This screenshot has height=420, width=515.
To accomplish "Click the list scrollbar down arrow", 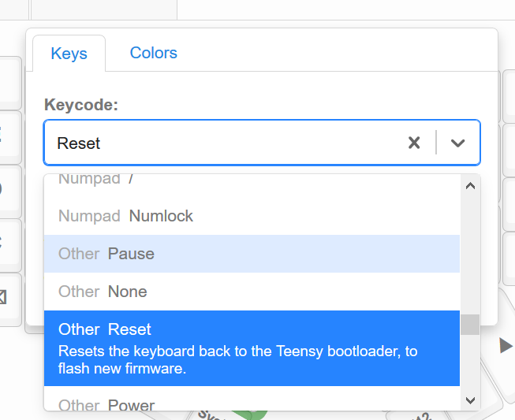I will click(470, 400).
